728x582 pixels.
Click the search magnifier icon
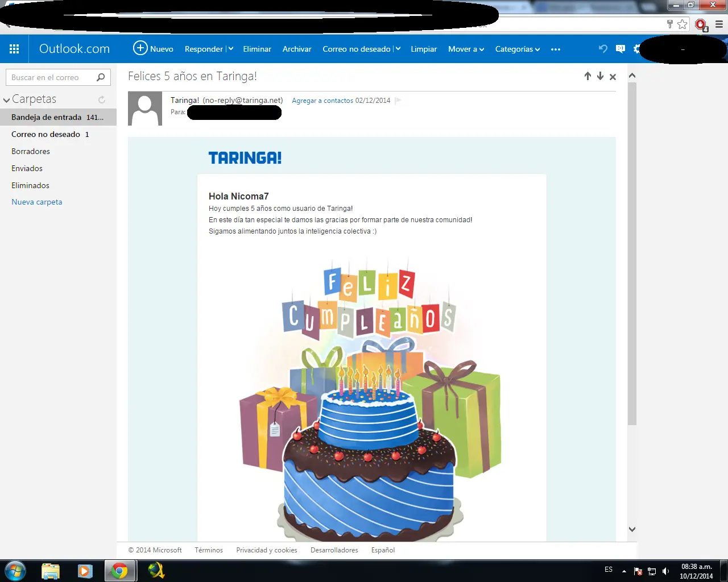[x=101, y=77]
